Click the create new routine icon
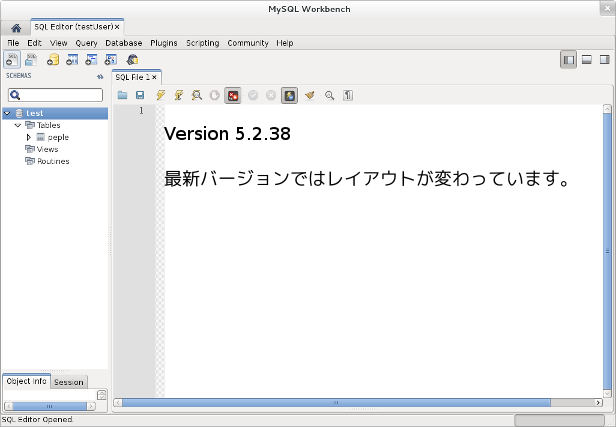616x427 pixels. [x=111, y=60]
